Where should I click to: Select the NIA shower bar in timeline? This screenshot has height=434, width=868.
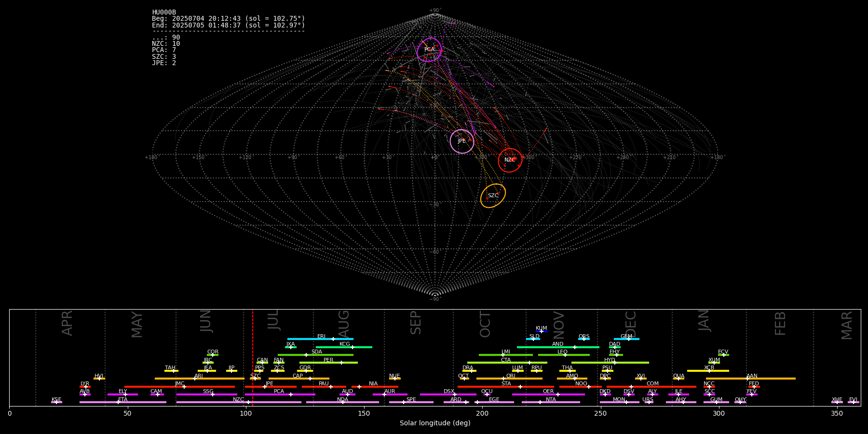375,387
